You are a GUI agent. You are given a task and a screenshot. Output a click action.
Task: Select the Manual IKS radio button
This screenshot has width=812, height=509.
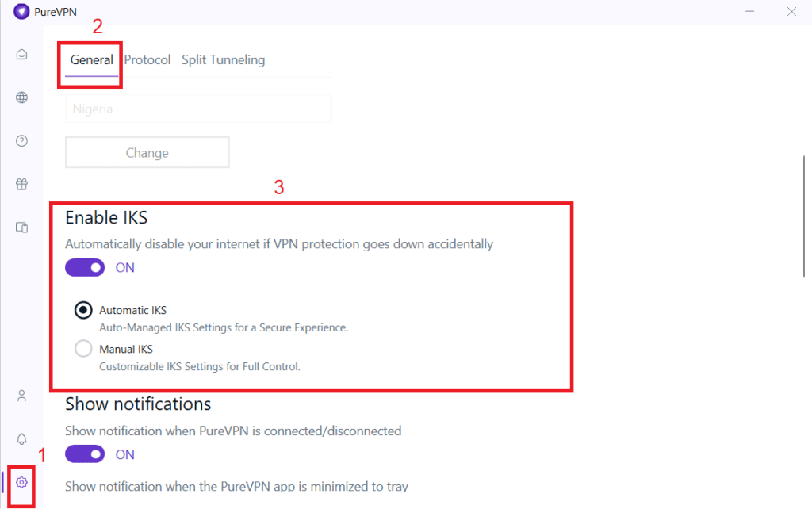[x=83, y=349]
